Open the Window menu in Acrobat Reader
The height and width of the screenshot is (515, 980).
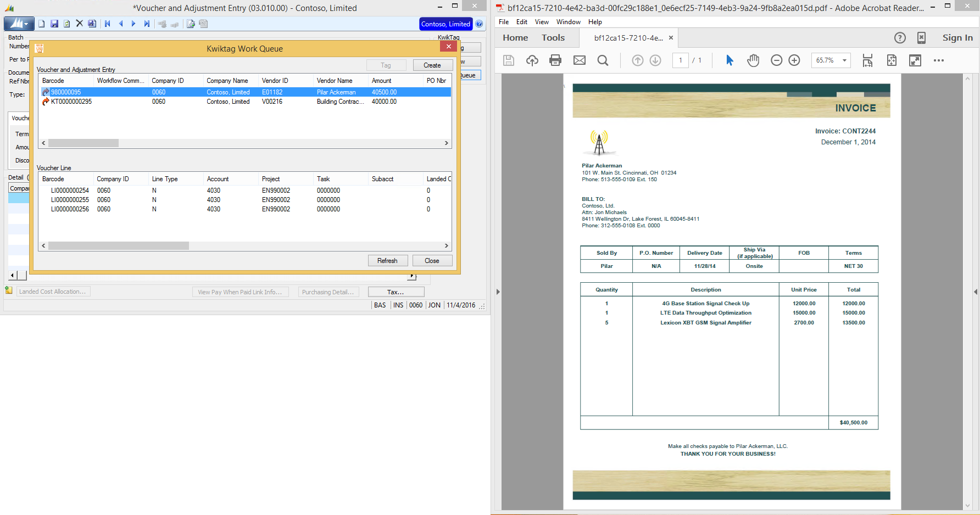569,22
